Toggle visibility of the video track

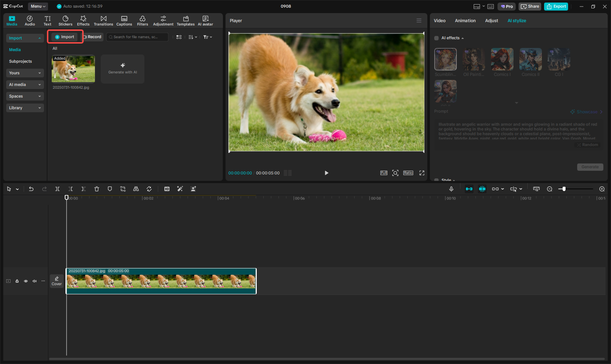(x=25, y=281)
